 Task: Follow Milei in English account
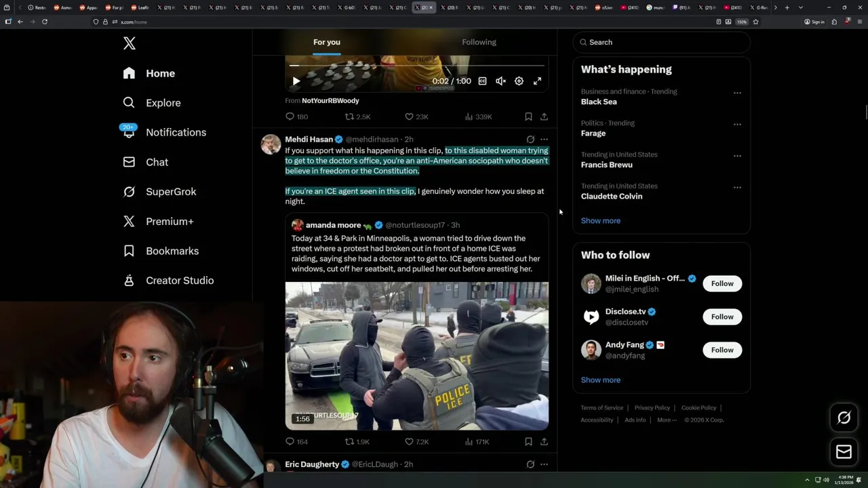pyautogui.click(x=722, y=283)
